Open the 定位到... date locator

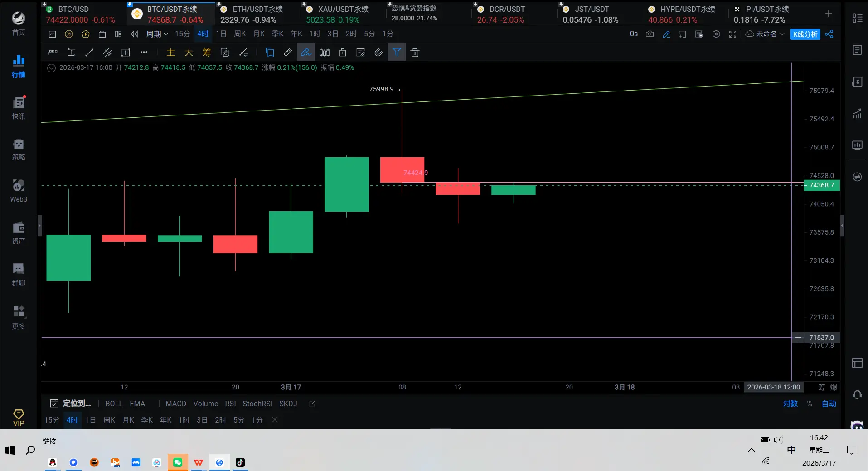[x=71, y=404]
